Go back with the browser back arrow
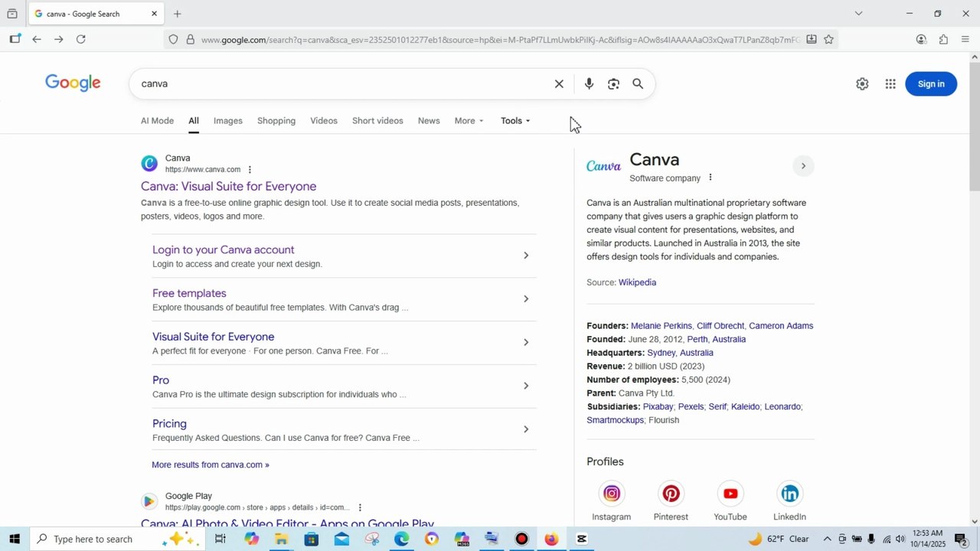The height and width of the screenshot is (551, 980). point(36,39)
